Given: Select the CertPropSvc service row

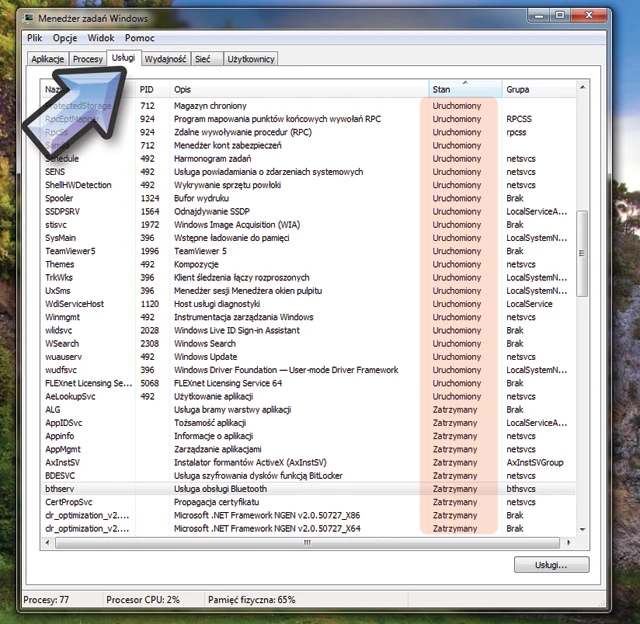Looking at the screenshot, I should tap(308, 502).
